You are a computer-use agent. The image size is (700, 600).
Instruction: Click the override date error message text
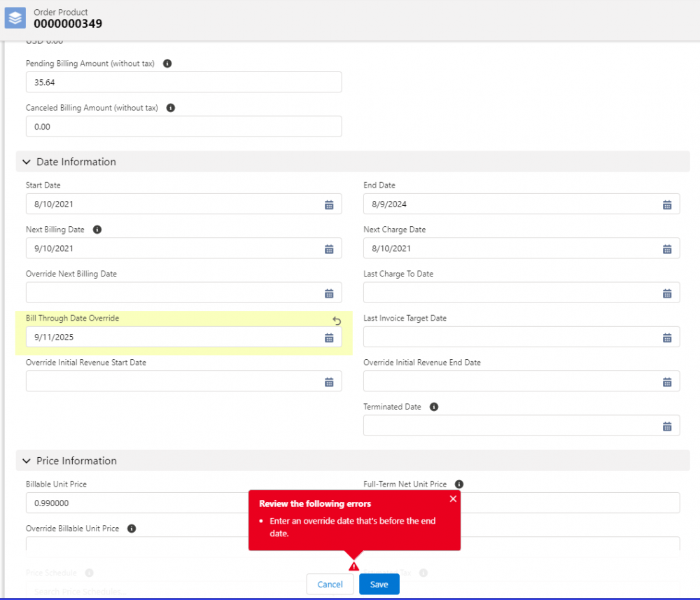352,527
